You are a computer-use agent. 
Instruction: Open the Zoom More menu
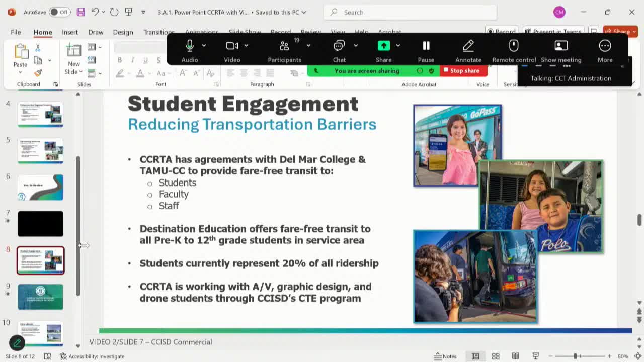[x=605, y=50]
